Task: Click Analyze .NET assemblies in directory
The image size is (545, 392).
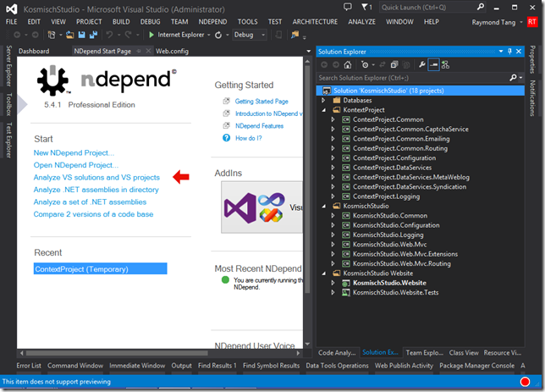Action: click(96, 190)
